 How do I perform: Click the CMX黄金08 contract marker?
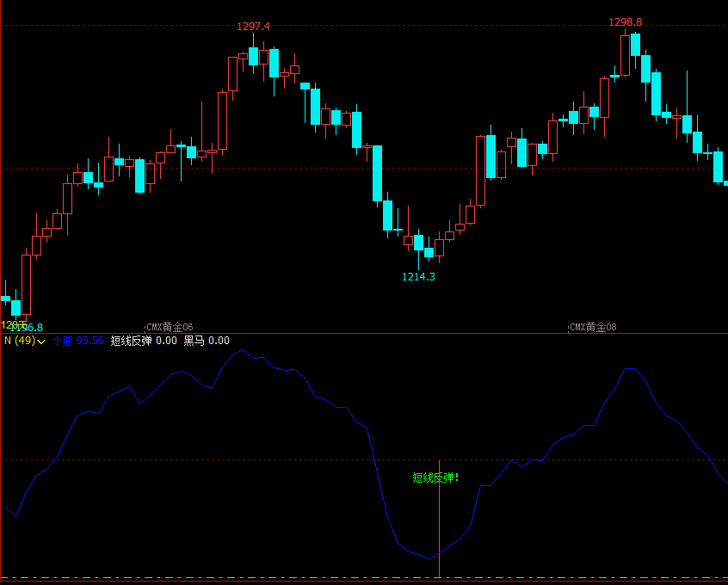pyautogui.click(x=593, y=327)
